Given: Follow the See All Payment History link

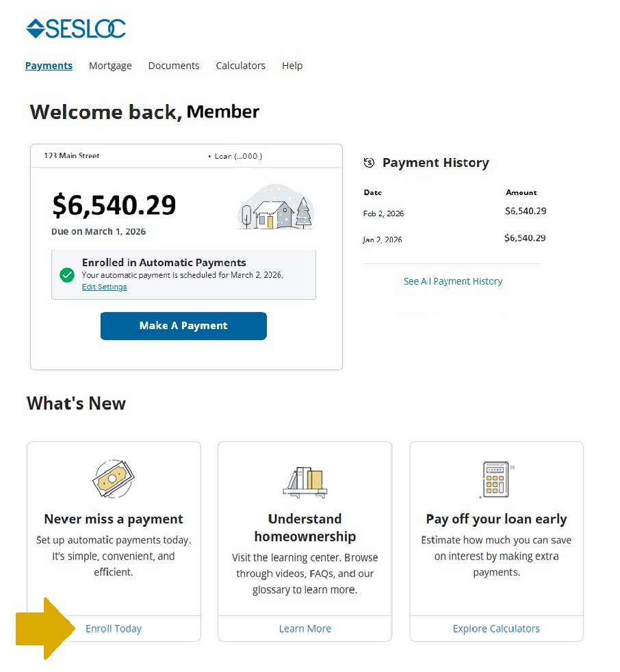Looking at the screenshot, I should [x=452, y=281].
